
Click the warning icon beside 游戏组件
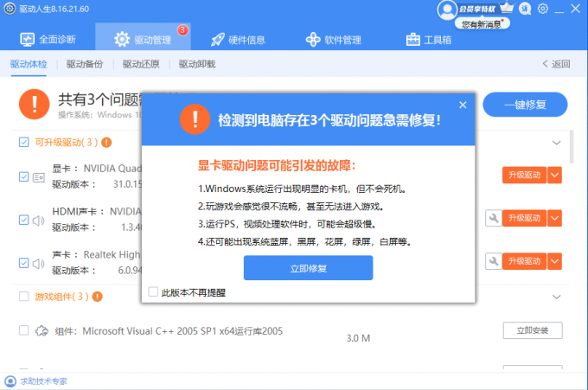[x=98, y=297]
